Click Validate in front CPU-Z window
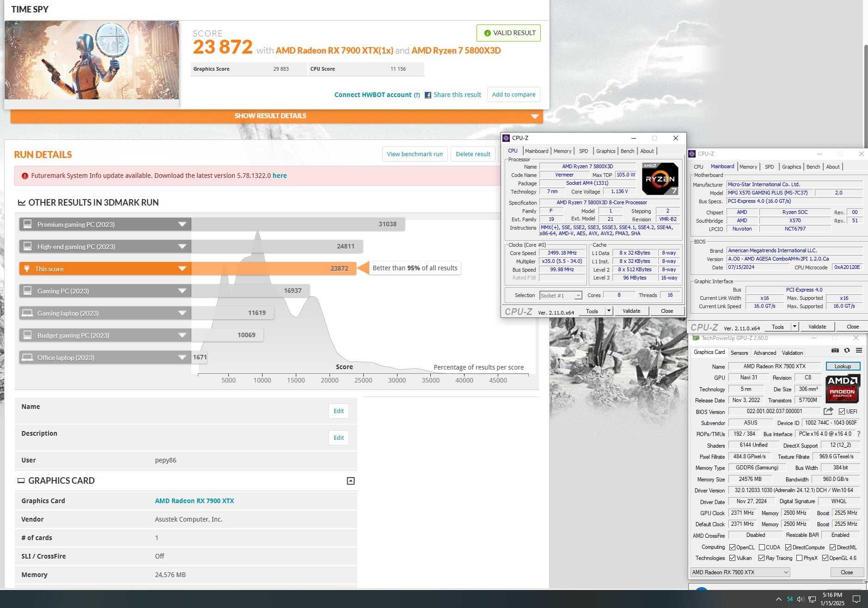 point(631,311)
